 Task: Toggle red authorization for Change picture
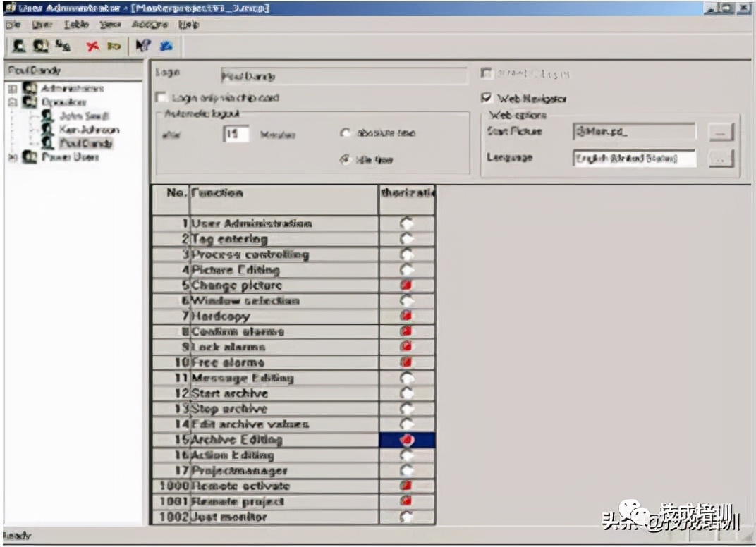tap(407, 285)
